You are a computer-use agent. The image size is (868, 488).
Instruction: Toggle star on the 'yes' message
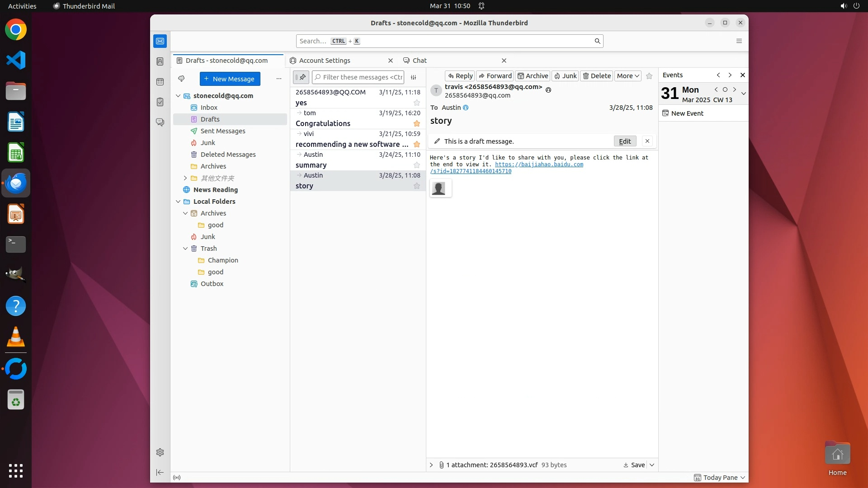pyautogui.click(x=417, y=103)
